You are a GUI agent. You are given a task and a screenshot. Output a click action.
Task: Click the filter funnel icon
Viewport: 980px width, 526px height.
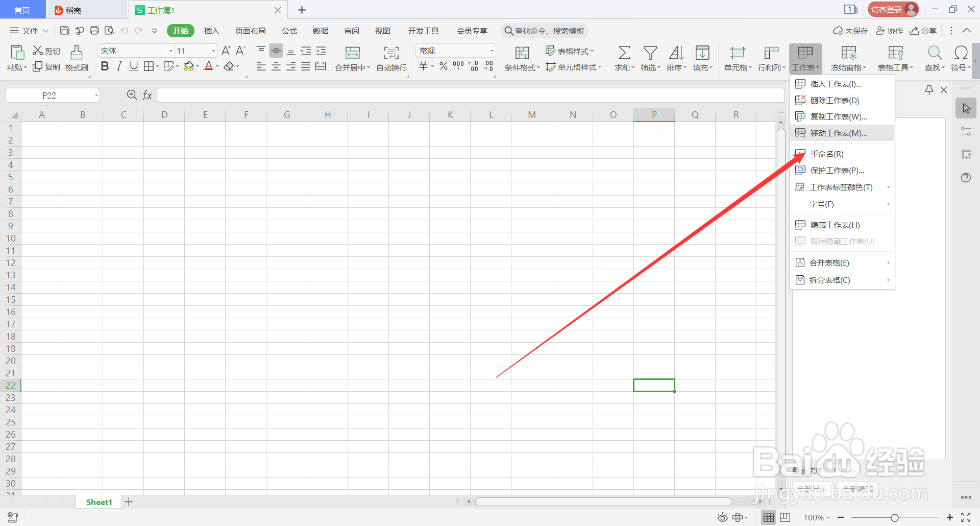[x=650, y=53]
